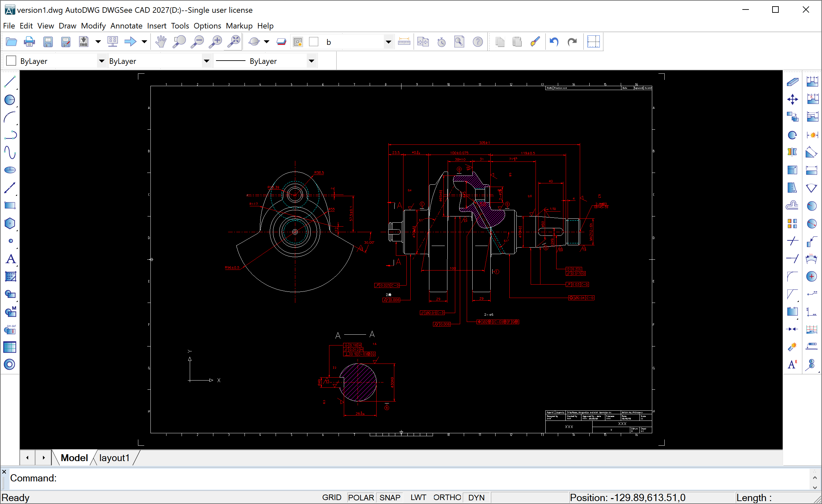Screen dimensions: 822x504
Task: Open the Modify menu
Action: pos(93,26)
